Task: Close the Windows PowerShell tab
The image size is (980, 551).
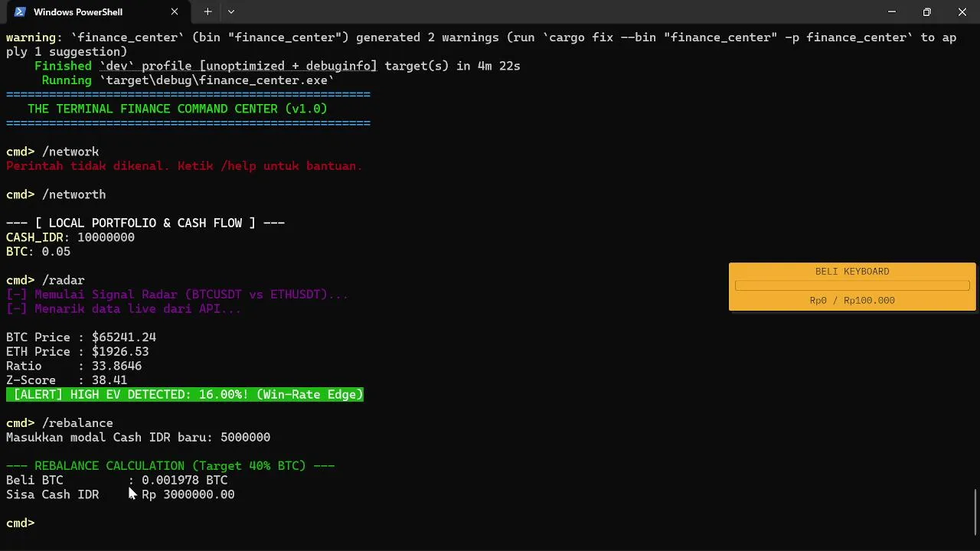Action: [x=175, y=12]
